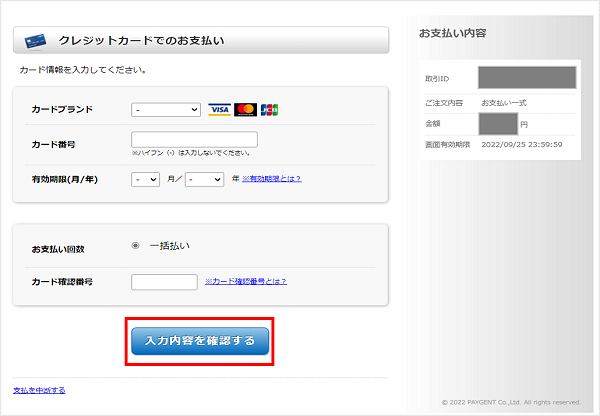Click the Mastercard logo
This screenshot has height=416, width=600.
(245, 110)
